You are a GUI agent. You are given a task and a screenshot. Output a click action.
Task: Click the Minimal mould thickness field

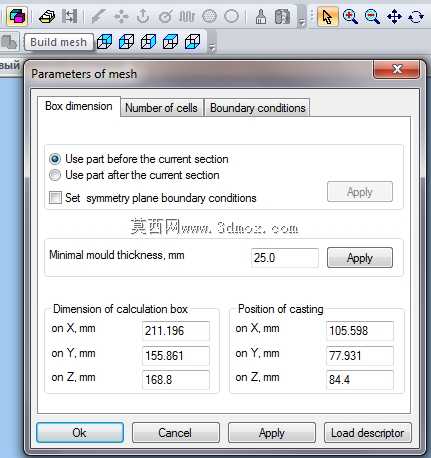pyautogui.click(x=285, y=258)
